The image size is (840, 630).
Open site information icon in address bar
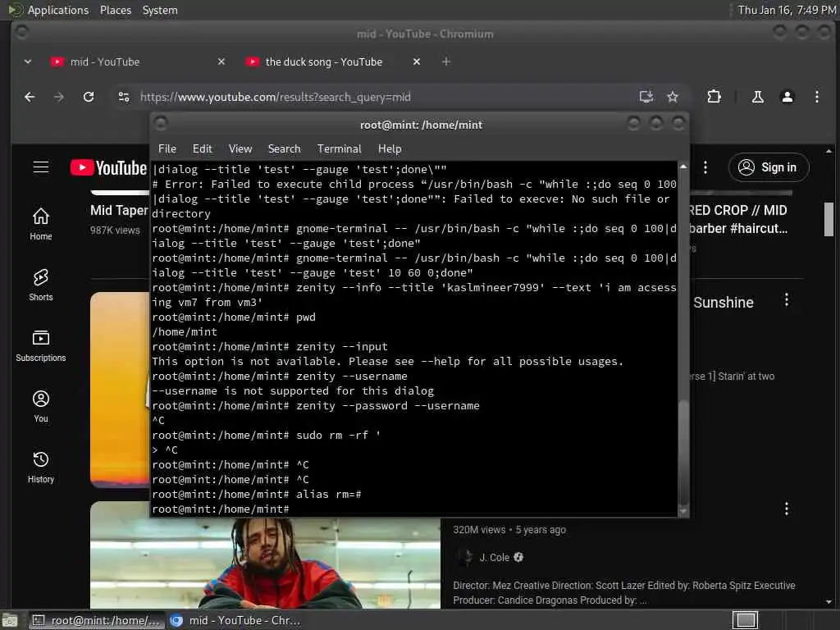[x=124, y=97]
